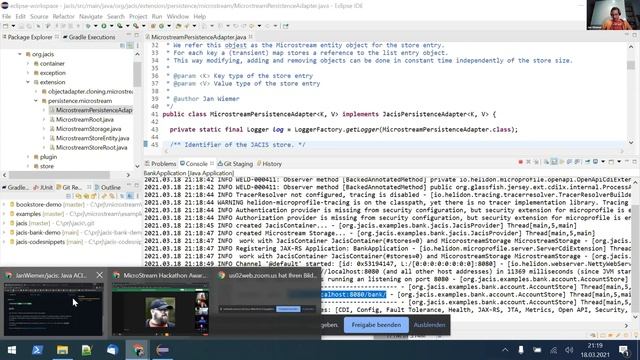Click the Link with Editor icon in Package Explorer

point(130,46)
